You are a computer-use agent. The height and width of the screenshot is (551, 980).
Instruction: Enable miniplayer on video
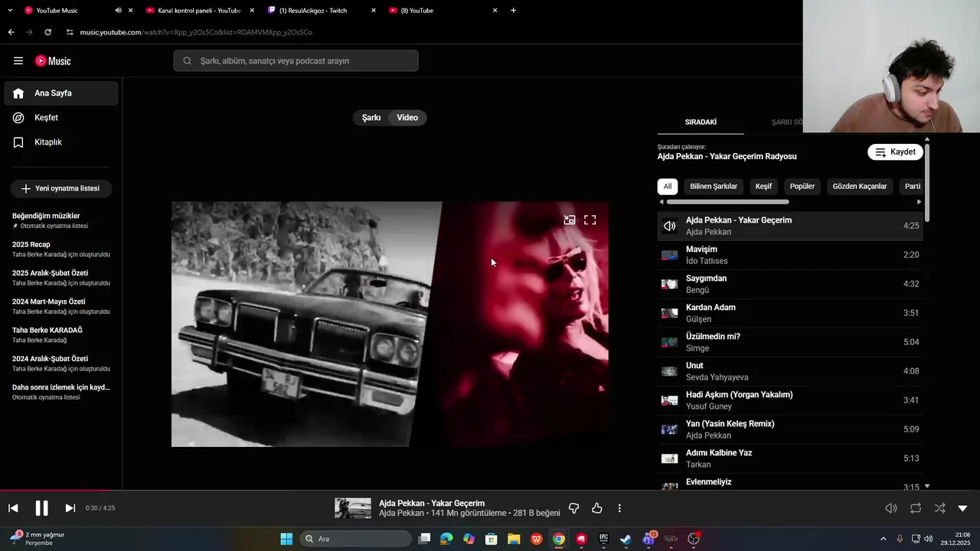coord(570,220)
